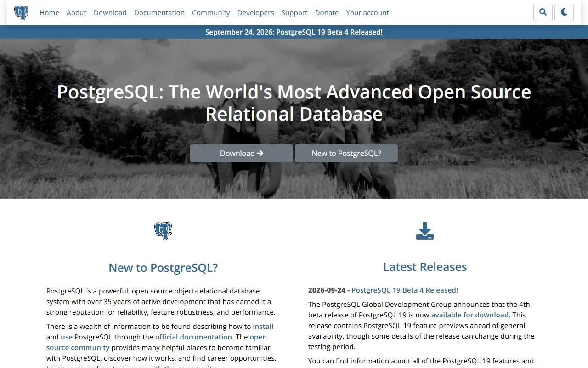The height and width of the screenshot is (368, 588).
Task: Visit the open source community link
Action: pyautogui.click(x=157, y=342)
